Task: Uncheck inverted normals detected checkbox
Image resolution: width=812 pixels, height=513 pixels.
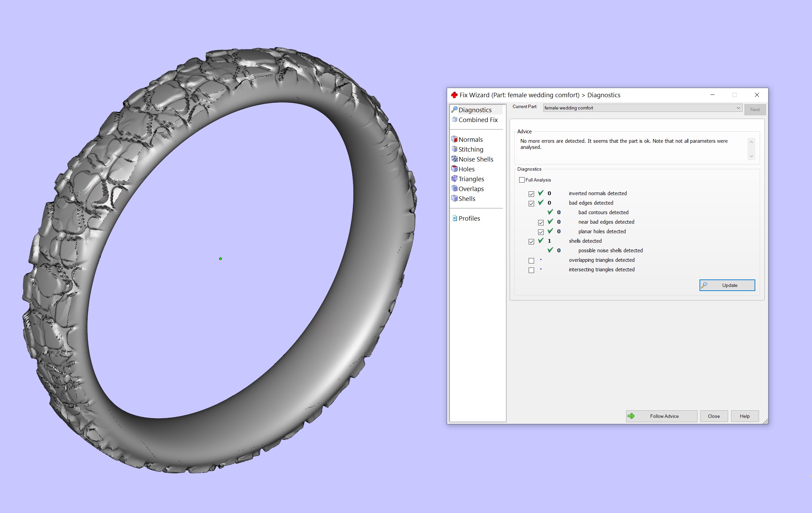Action: 531,194
